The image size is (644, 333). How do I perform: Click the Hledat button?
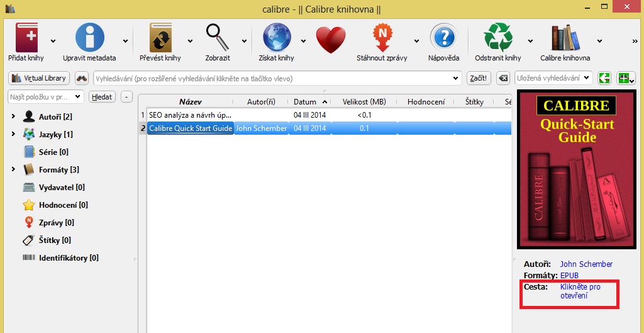click(x=103, y=97)
